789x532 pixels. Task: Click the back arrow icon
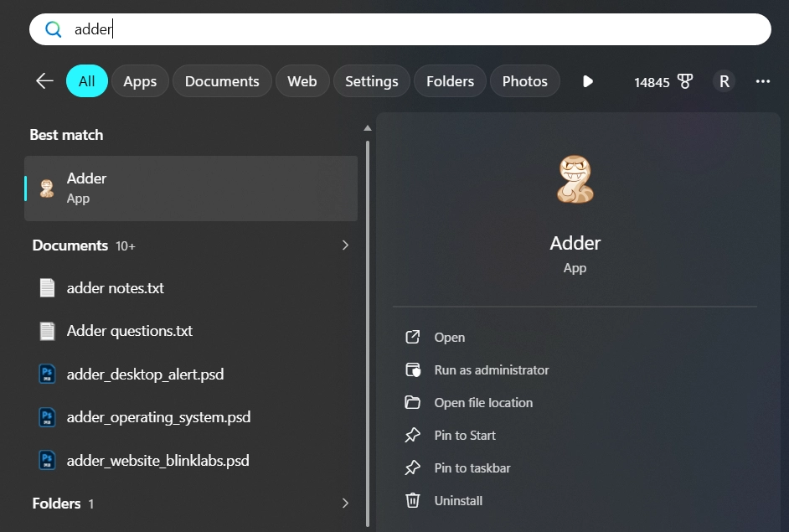point(44,81)
